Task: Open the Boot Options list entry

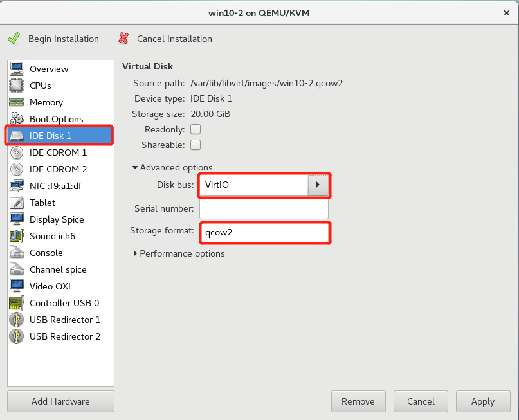Action: tap(60, 119)
